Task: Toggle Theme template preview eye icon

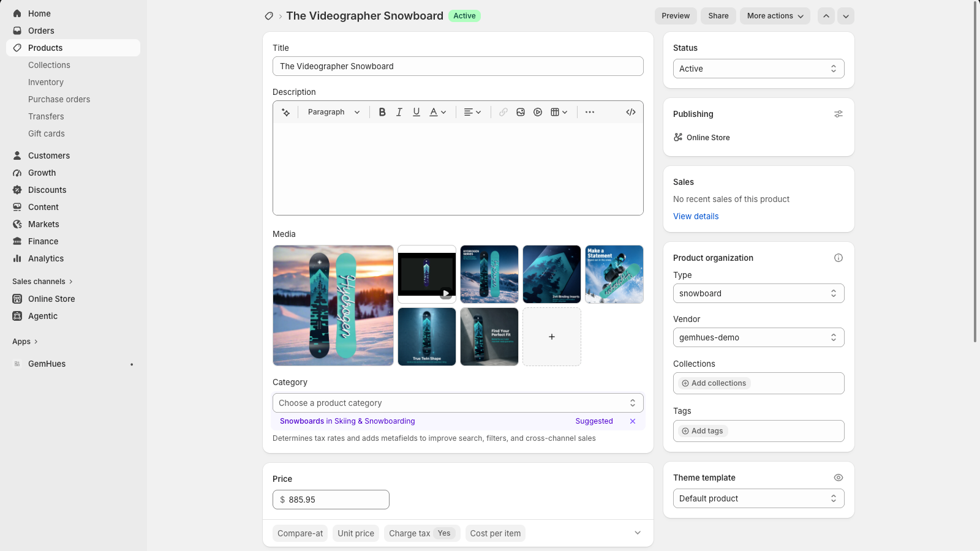Action: tap(839, 478)
